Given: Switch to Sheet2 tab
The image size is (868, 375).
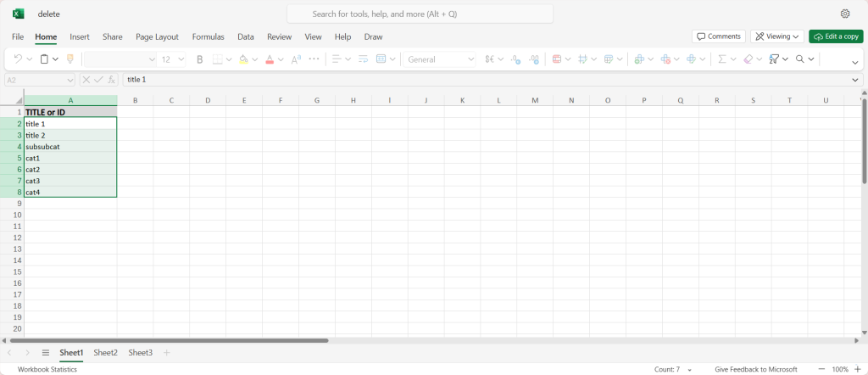Looking at the screenshot, I should 105,352.
